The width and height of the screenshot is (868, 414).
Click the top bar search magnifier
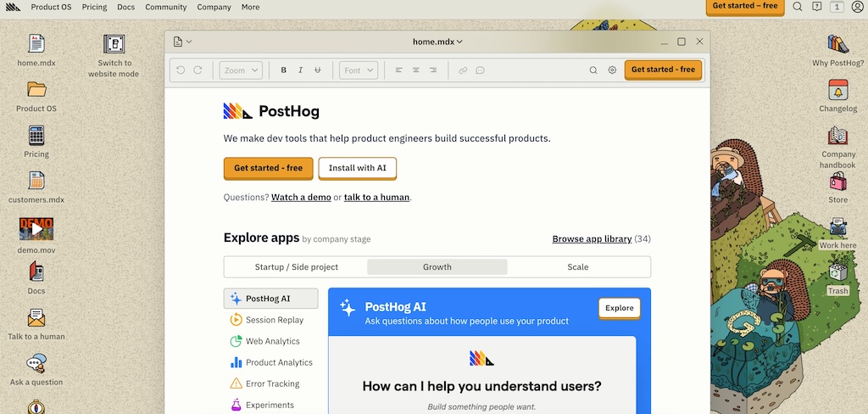pos(797,7)
